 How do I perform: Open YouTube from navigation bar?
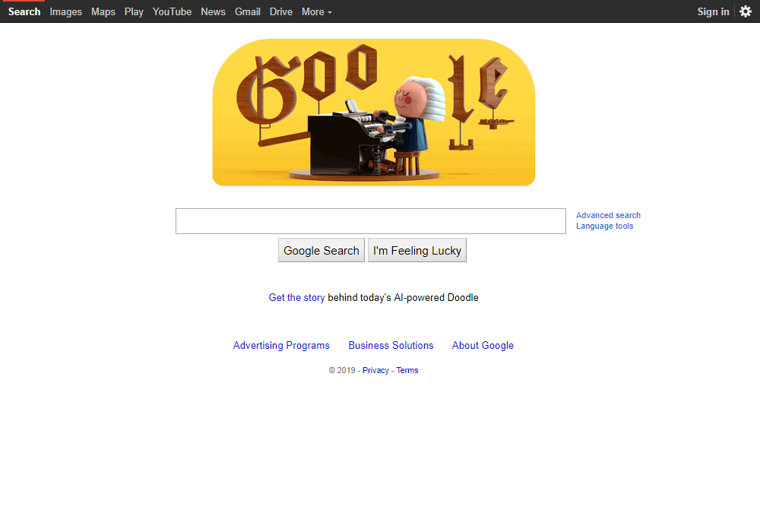pyautogui.click(x=172, y=11)
